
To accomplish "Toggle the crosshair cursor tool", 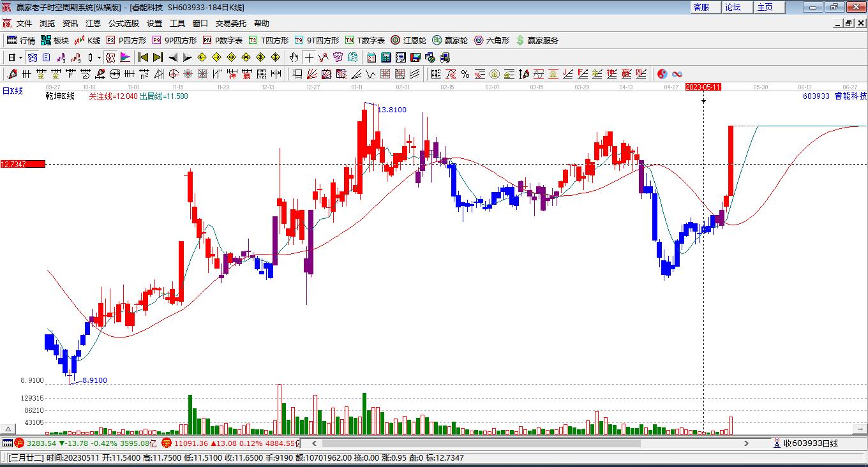I will click(309, 57).
